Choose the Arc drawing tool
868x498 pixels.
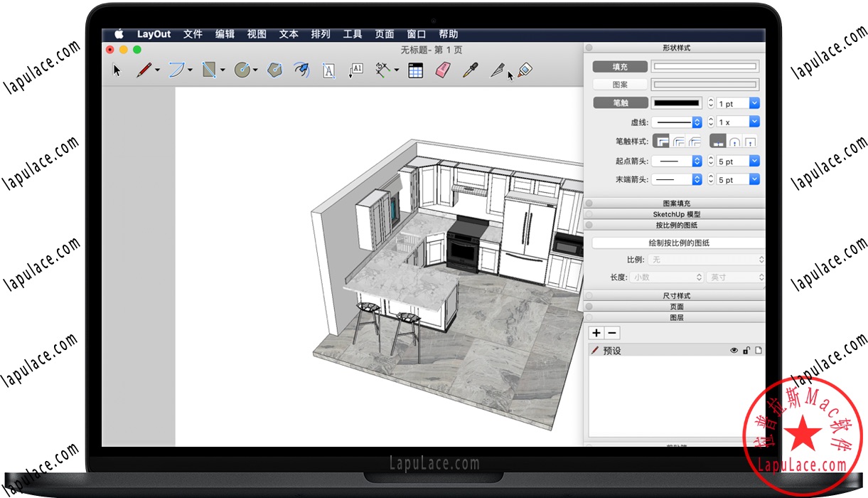pyautogui.click(x=176, y=70)
